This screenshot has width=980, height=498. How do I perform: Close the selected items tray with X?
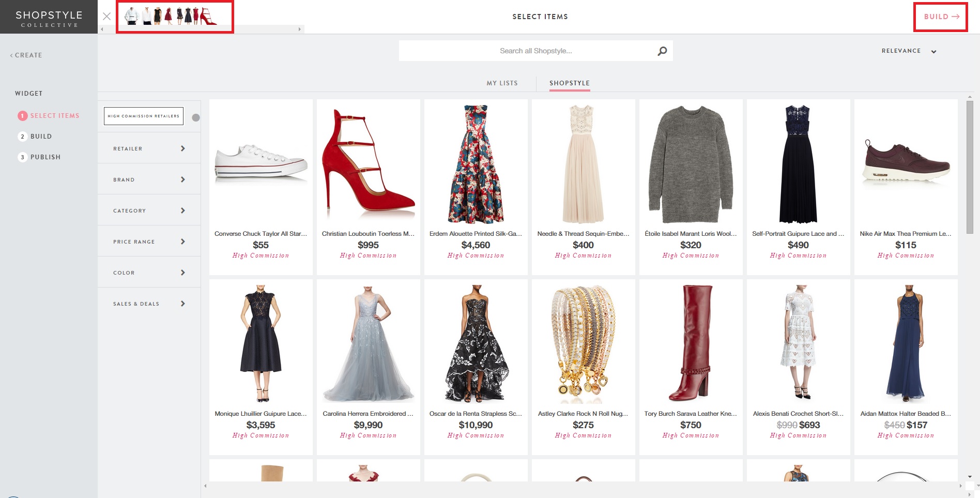[106, 17]
